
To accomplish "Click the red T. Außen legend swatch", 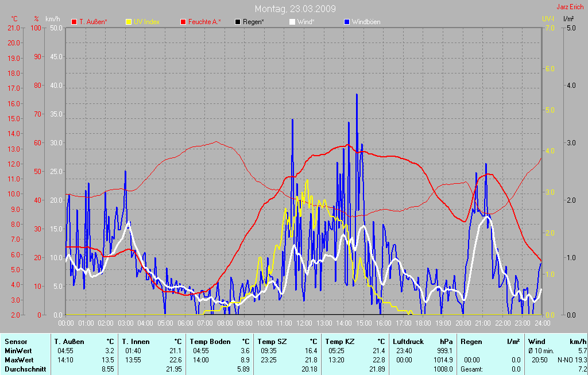I will 74,22.
